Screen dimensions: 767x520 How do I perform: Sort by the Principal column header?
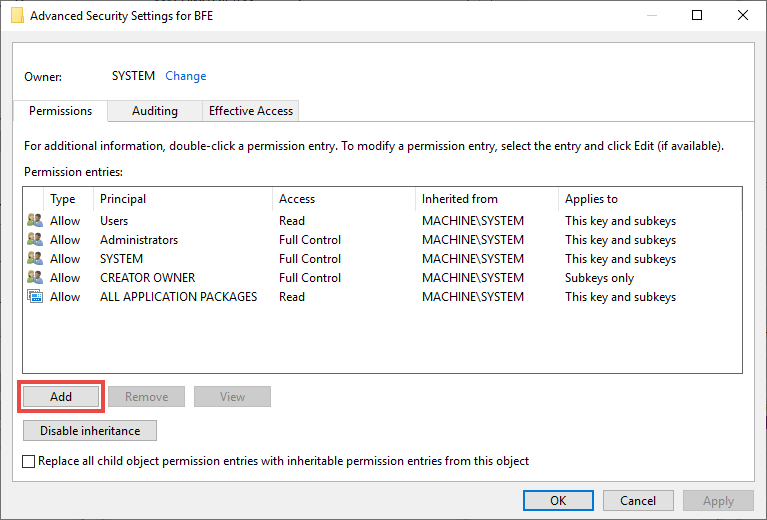tap(182, 199)
